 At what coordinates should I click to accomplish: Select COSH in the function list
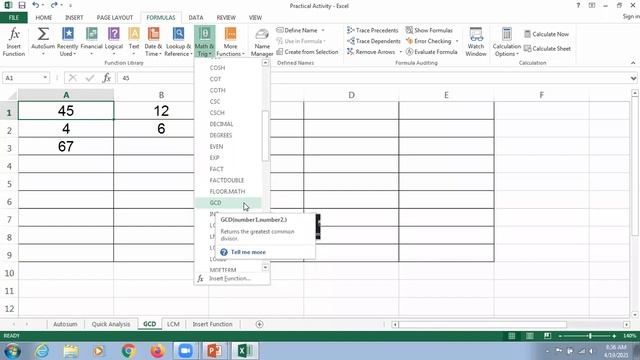click(228, 68)
